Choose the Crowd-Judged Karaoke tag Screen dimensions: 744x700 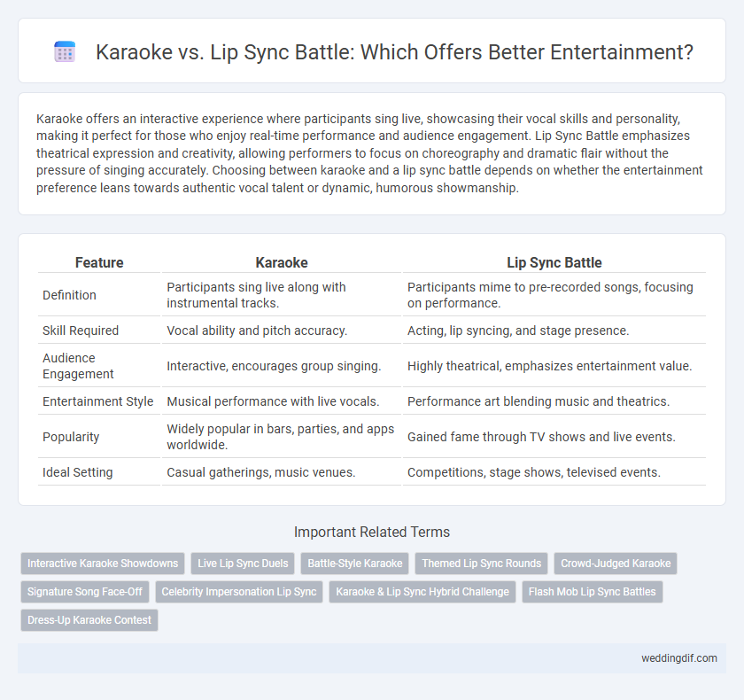point(616,564)
